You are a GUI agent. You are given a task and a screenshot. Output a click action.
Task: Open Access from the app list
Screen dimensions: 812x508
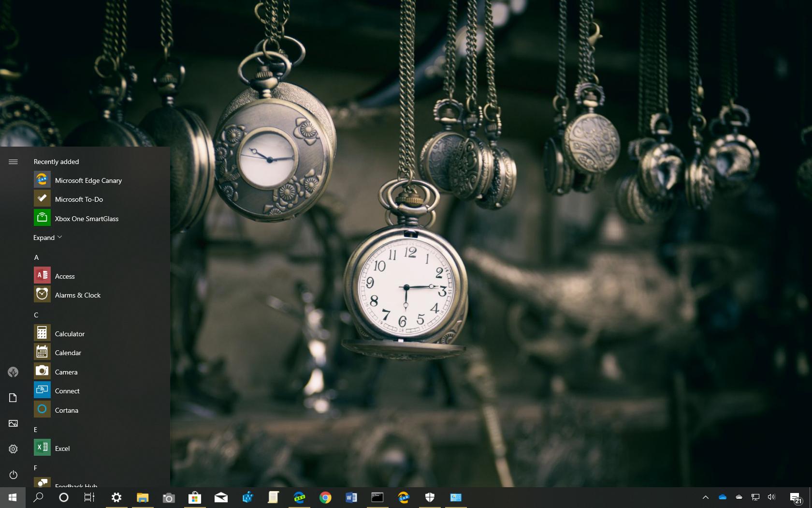tap(65, 276)
